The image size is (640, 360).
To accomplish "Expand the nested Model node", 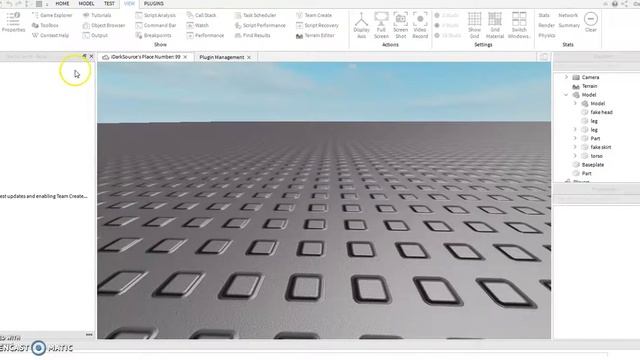I will [x=575, y=104].
